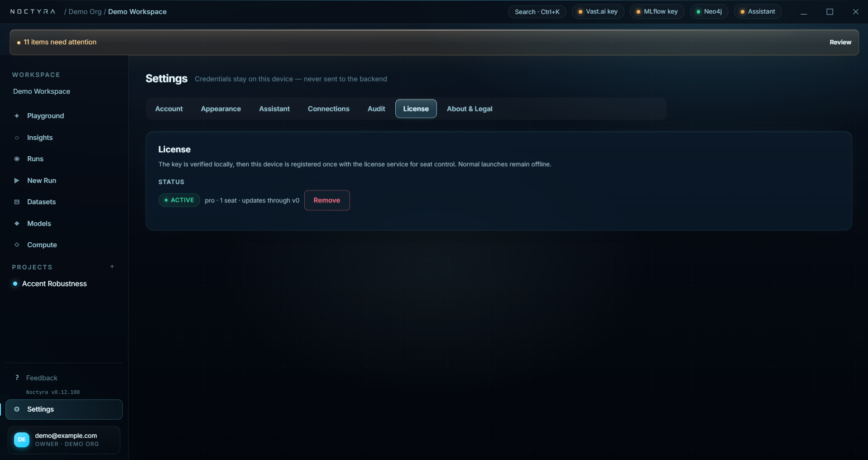This screenshot has width=868, height=460.
Task: Open the Account settings tab
Action: point(169,109)
